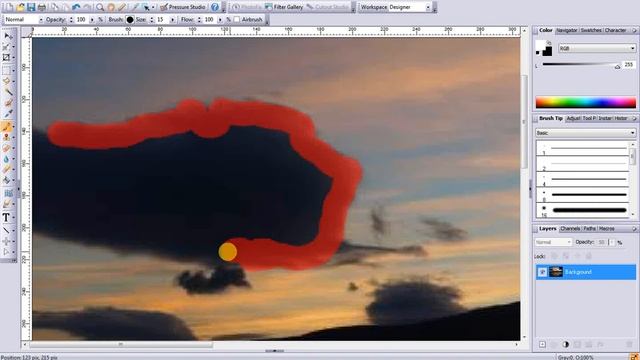The width and height of the screenshot is (640, 360).
Task: Click the brush Size value field
Action: pos(161,20)
